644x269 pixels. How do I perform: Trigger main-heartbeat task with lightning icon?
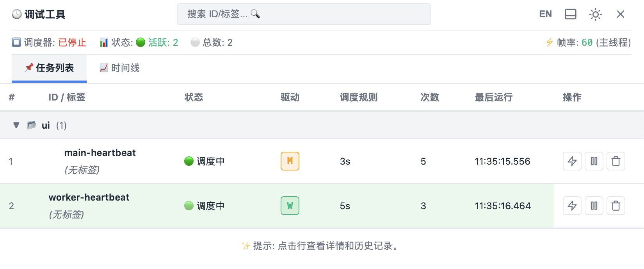572,161
